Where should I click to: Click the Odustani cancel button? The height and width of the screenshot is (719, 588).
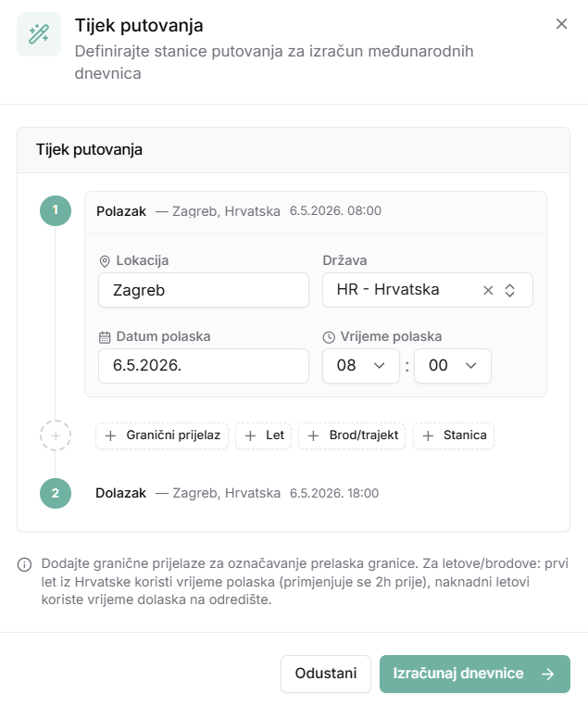(x=326, y=674)
